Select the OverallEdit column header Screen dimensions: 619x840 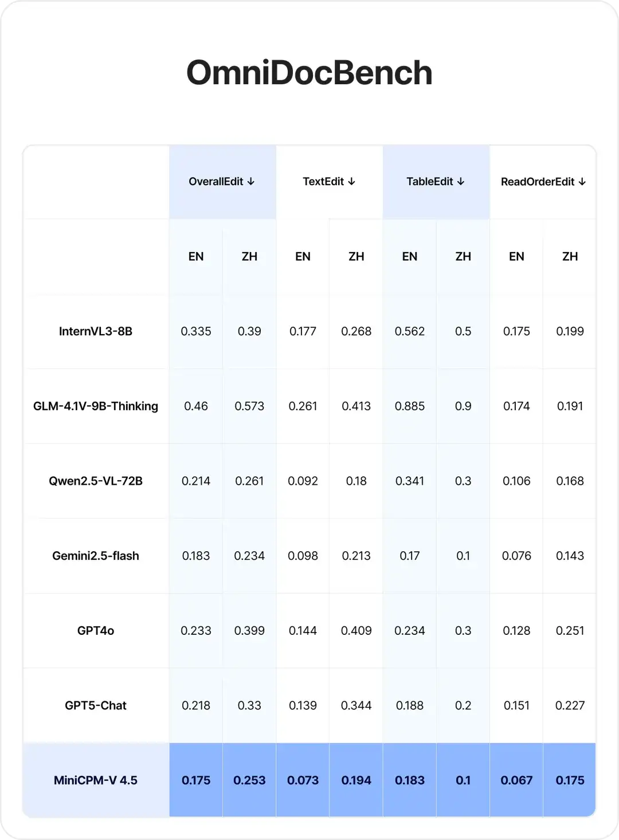(x=222, y=182)
